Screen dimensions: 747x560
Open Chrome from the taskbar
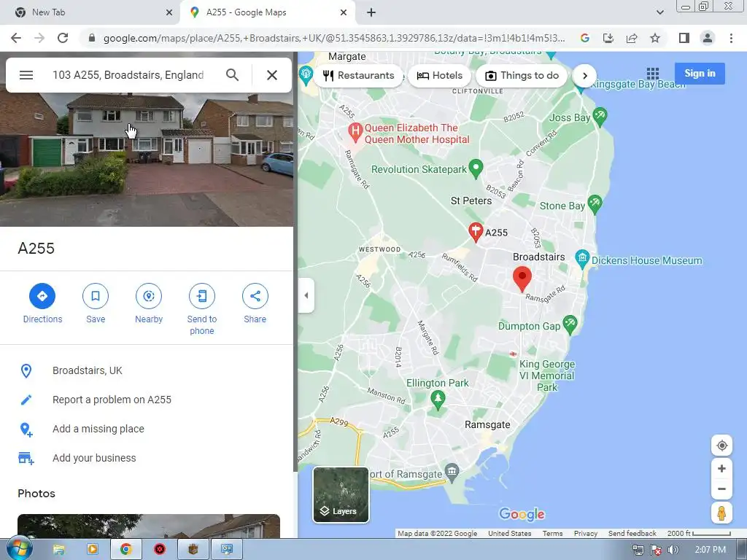[x=125, y=550]
